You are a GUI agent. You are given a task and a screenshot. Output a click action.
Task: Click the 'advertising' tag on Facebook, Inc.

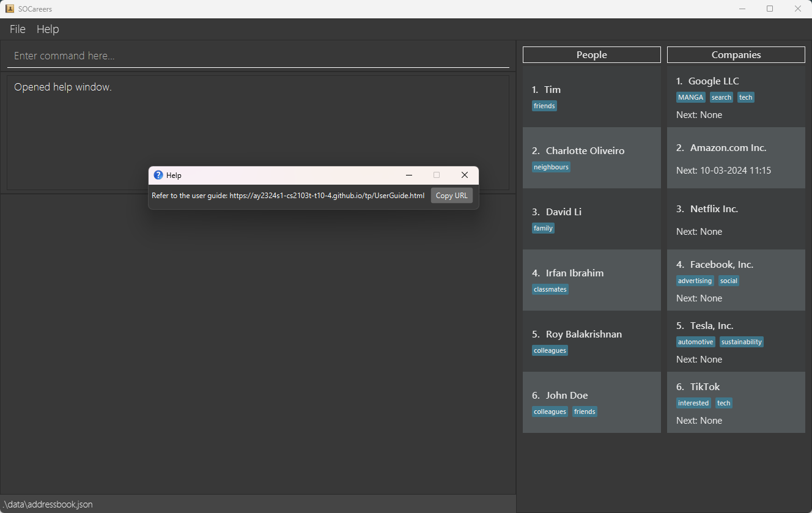[695, 280]
